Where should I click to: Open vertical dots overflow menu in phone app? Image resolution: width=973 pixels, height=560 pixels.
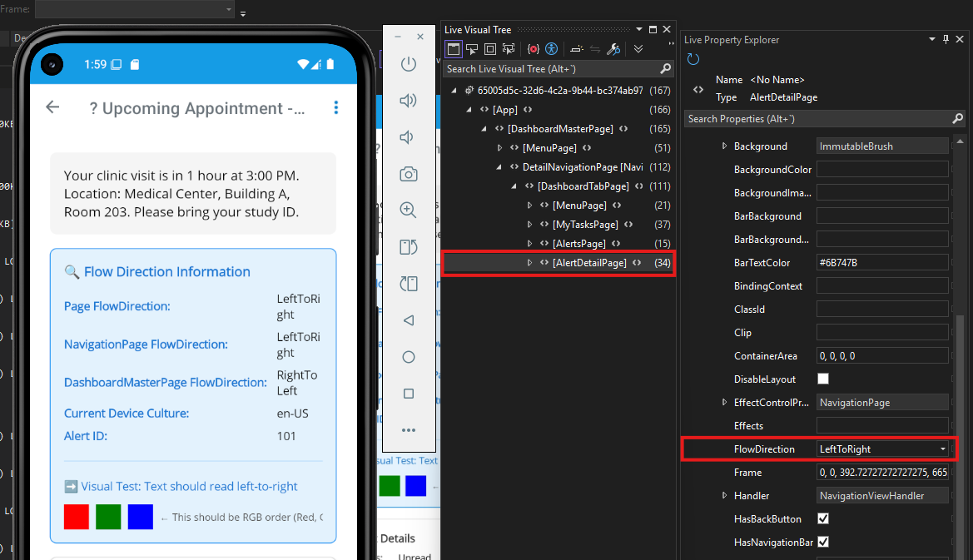click(x=335, y=107)
